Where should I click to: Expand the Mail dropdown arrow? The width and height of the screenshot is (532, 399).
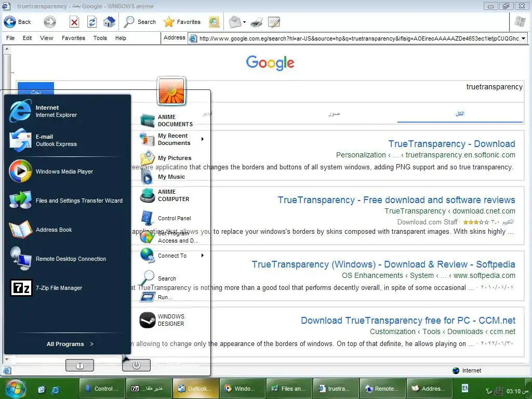pyautogui.click(x=244, y=22)
